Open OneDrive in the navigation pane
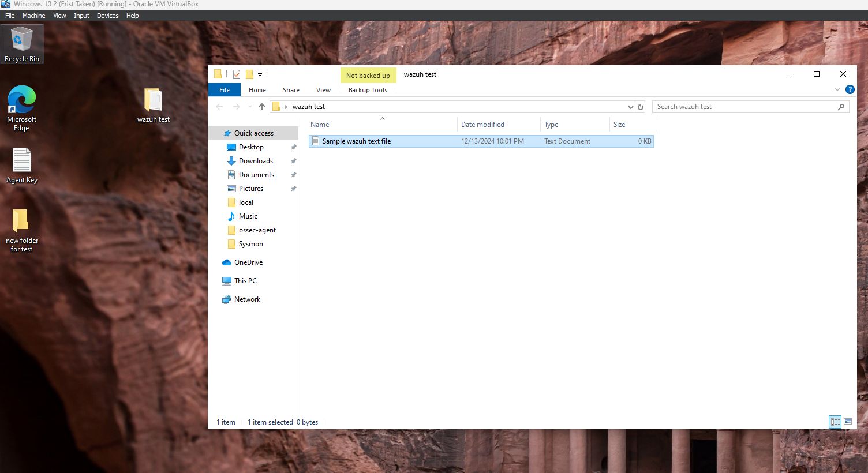868x473 pixels. click(x=248, y=262)
